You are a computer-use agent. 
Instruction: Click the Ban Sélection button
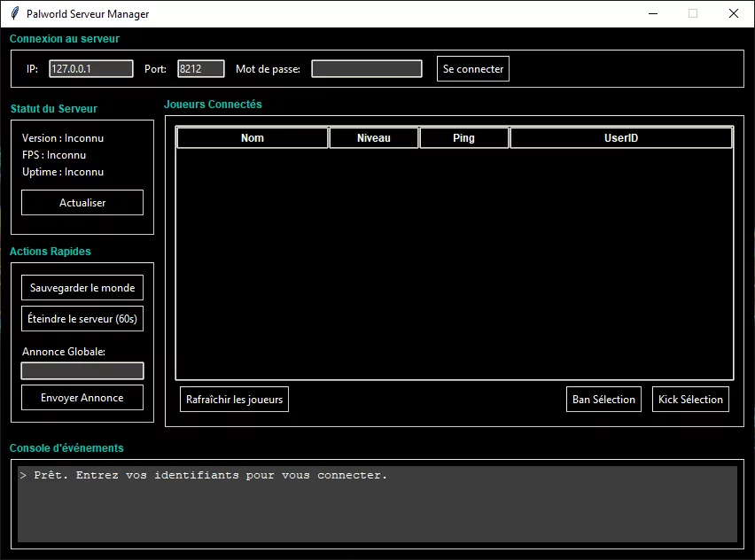603,399
